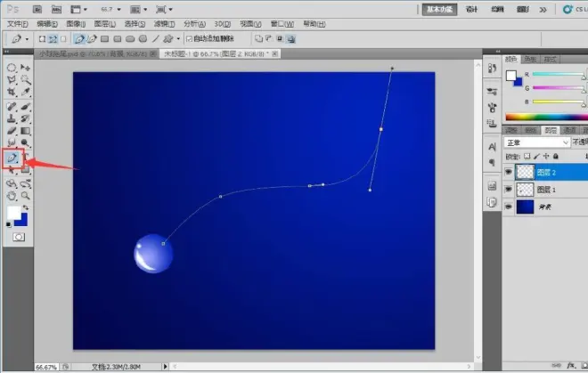This screenshot has width=588, height=373.
Task: Open the 66.7 zoom level dropdown
Action: tap(118, 10)
